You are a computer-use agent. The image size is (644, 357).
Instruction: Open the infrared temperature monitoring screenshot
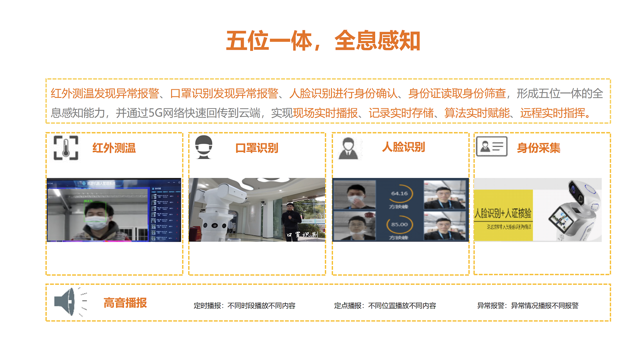coord(114,210)
